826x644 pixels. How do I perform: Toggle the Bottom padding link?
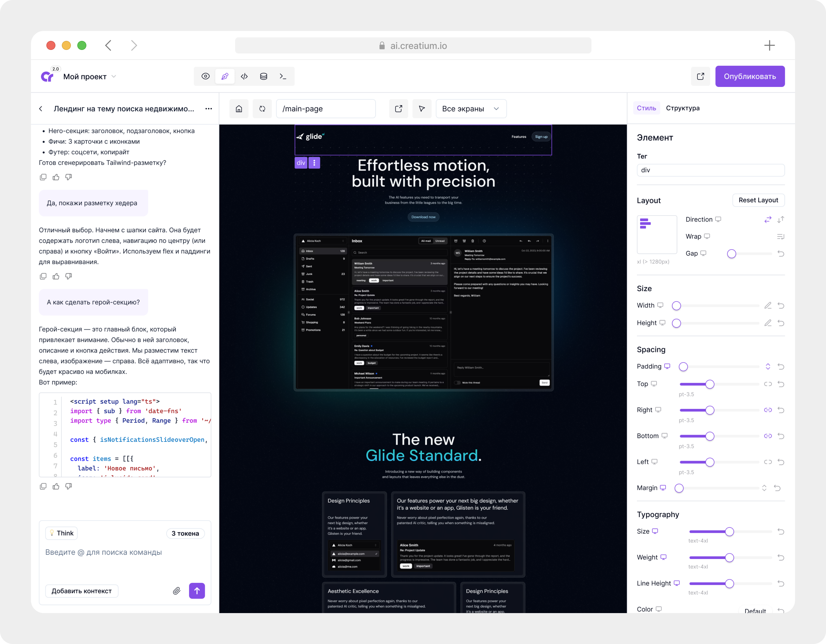(768, 436)
